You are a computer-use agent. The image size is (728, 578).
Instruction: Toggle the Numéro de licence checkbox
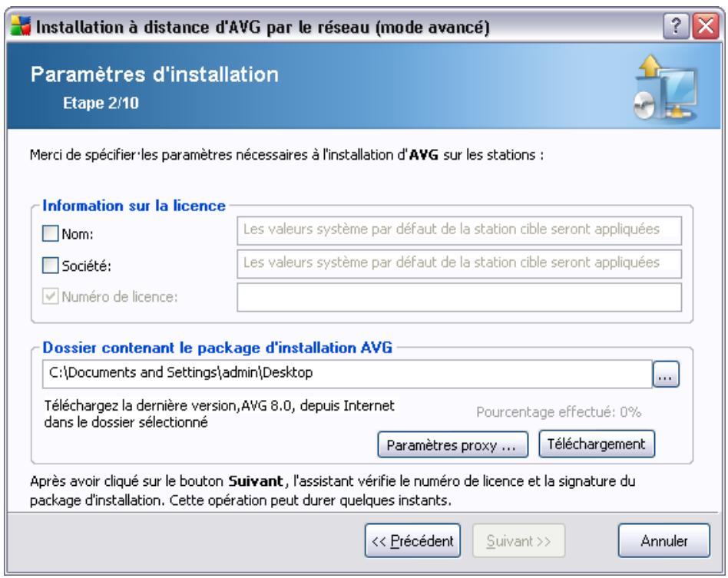click(50, 296)
